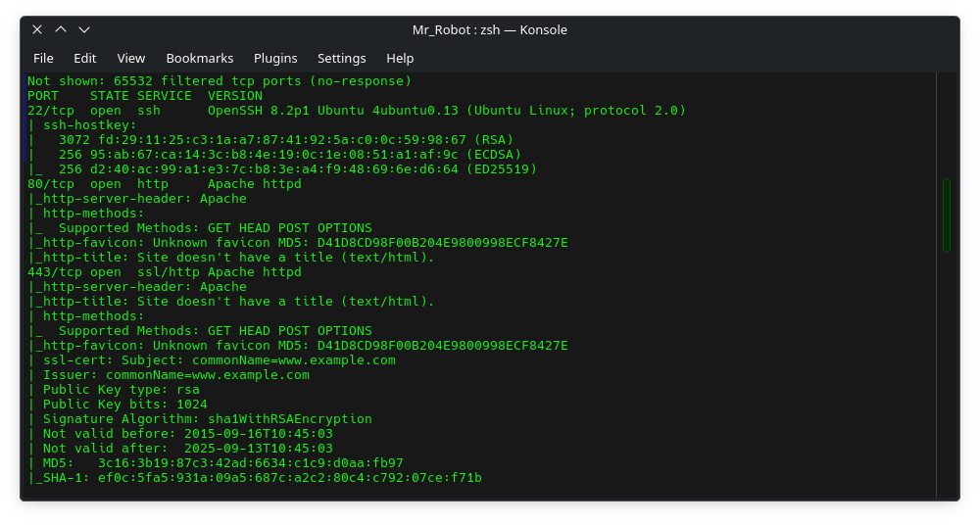This screenshot has width=980, height=525.
Task: Click 'Public Key bits: 1024' line
Action: [118, 405]
